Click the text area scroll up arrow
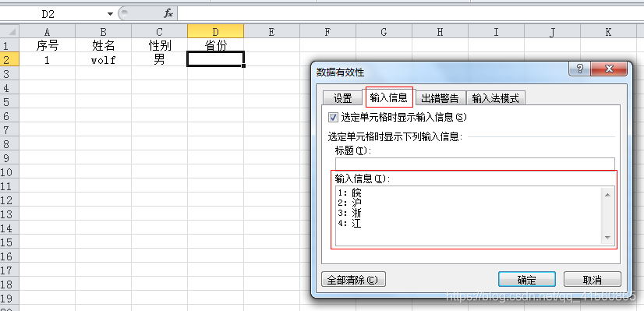The width and height of the screenshot is (644, 311). coord(608,194)
